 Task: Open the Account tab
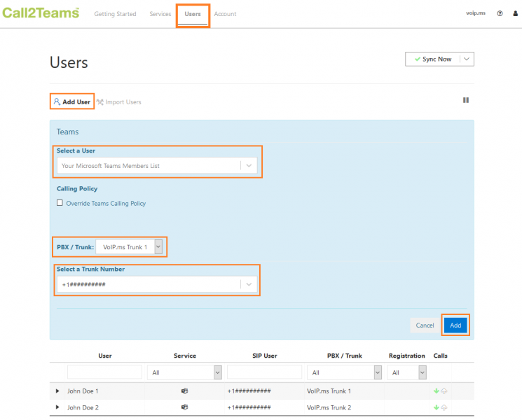tap(226, 14)
